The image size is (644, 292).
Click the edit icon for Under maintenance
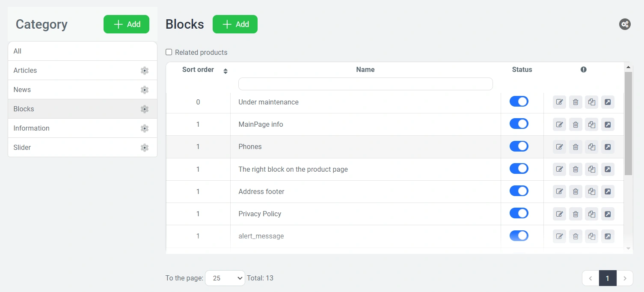coord(559,102)
